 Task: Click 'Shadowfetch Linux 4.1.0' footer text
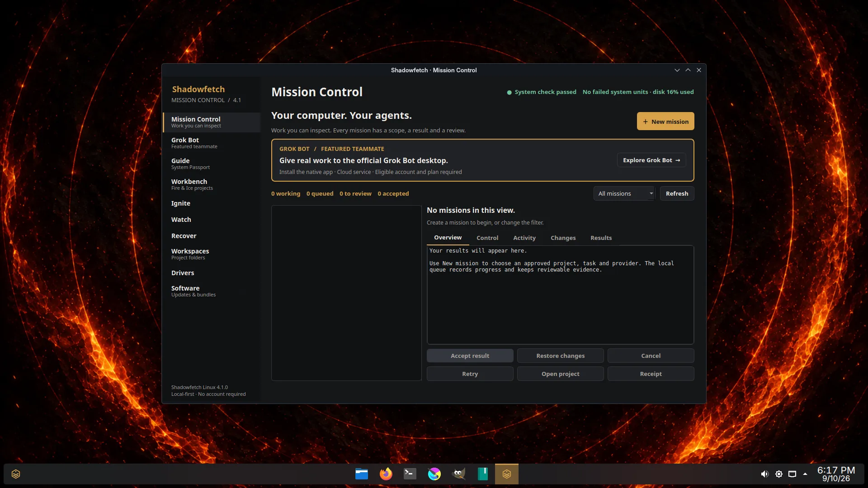point(199,387)
